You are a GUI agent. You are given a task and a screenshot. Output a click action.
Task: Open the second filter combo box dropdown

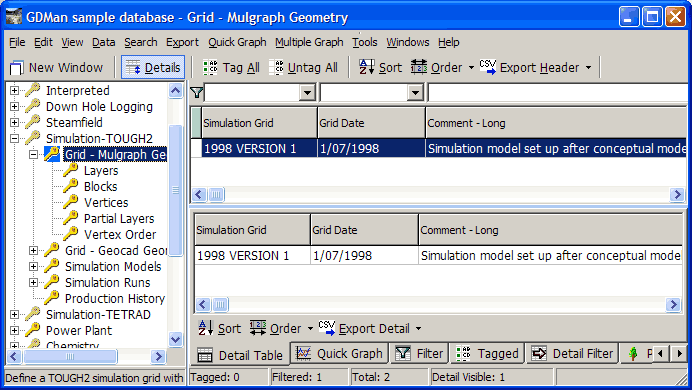[x=415, y=93]
